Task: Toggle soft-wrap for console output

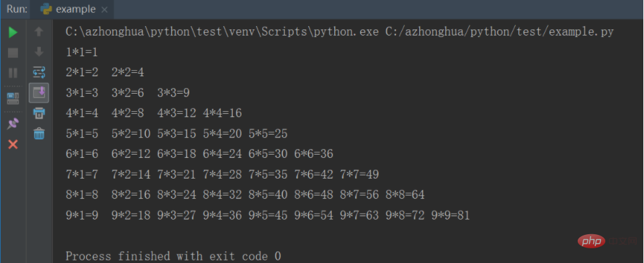Action: tap(39, 72)
